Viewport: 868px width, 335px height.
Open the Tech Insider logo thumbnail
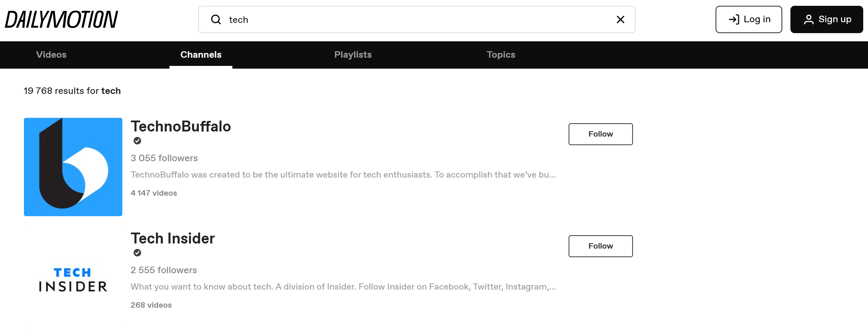pyautogui.click(x=73, y=279)
